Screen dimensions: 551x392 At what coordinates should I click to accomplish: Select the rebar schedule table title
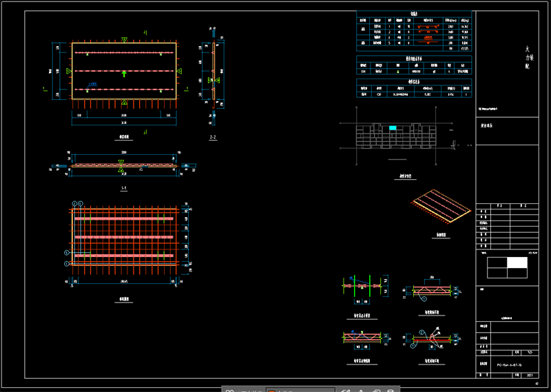pyautogui.click(x=414, y=14)
